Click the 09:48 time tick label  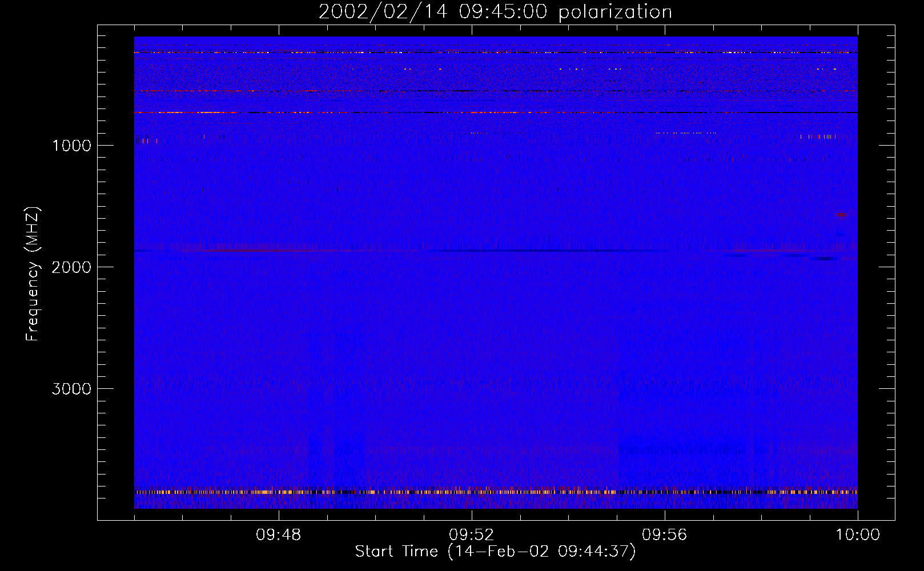pos(278,535)
